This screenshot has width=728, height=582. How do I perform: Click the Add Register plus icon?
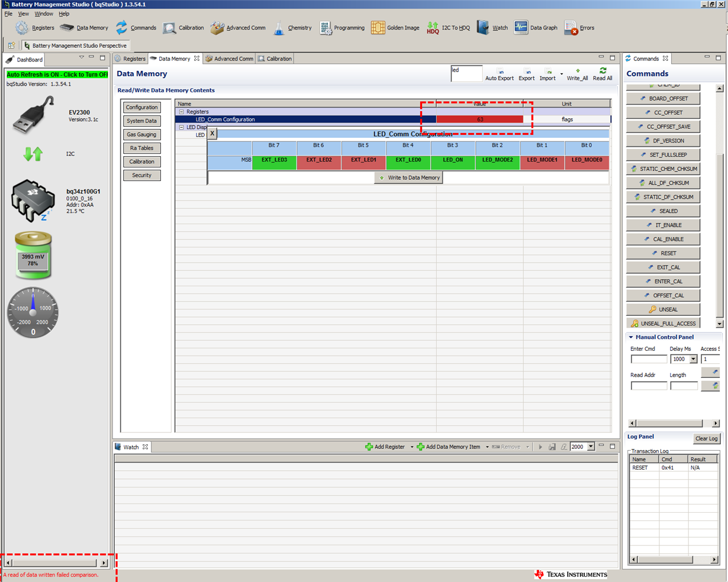pyautogui.click(x=369, y=447)
